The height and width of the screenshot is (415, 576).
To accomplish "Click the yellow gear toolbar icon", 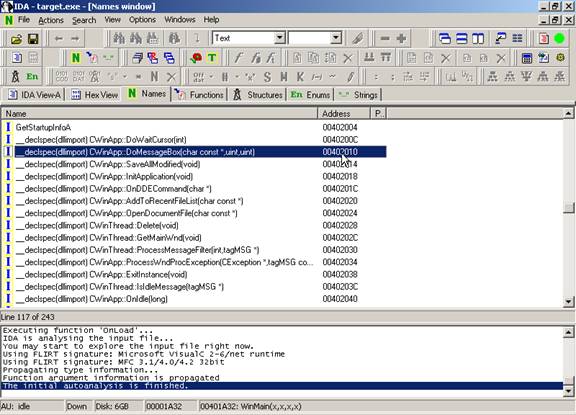I will click(560, 58).
